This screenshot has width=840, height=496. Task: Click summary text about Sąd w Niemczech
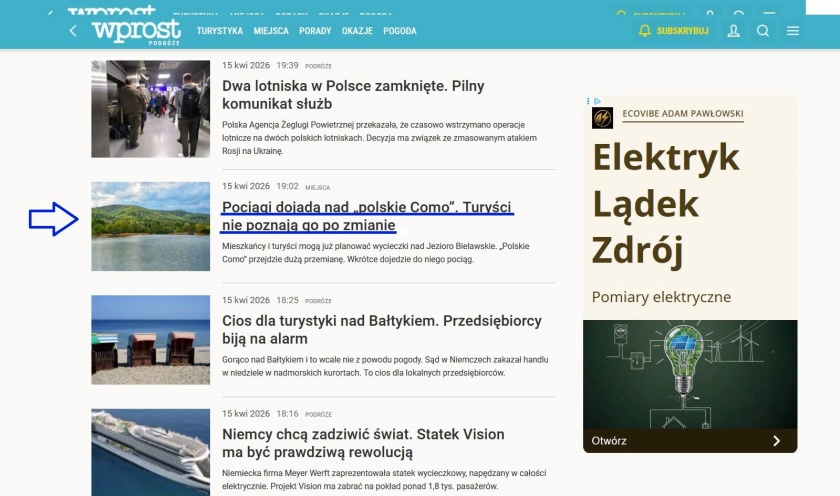(x=385, y=366)
